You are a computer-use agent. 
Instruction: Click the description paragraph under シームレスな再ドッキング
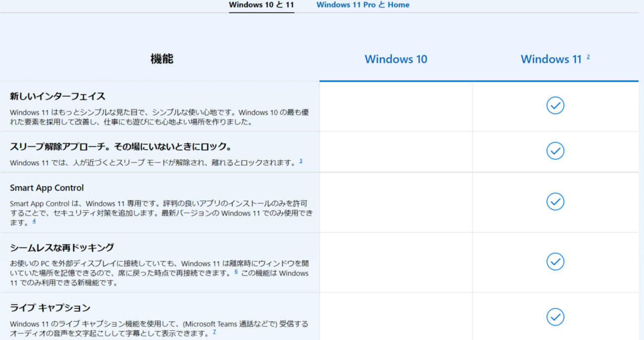(x=159, y=273)
